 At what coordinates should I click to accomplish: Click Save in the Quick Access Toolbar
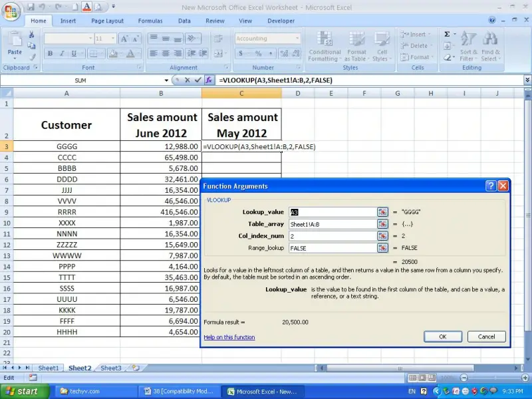click(31, 7)
